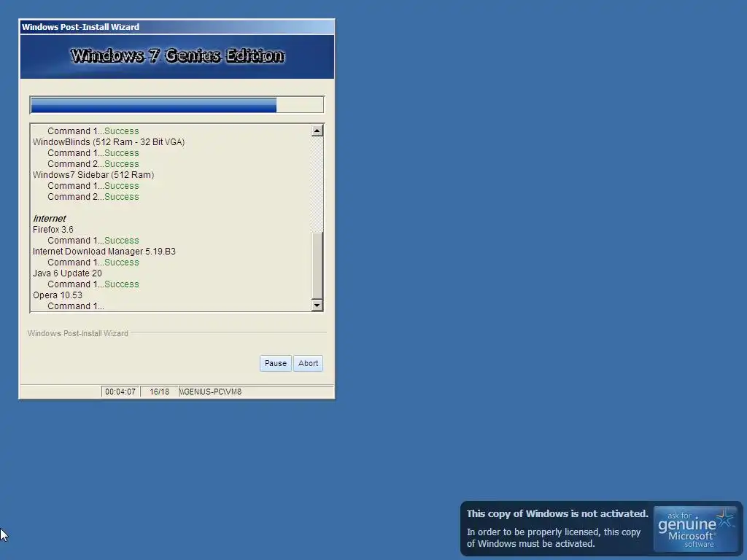The height and width of the screenshot is (560, 747).
Task: Select the 'Java 6 Update 20' entry
Action: pos(67,273)
